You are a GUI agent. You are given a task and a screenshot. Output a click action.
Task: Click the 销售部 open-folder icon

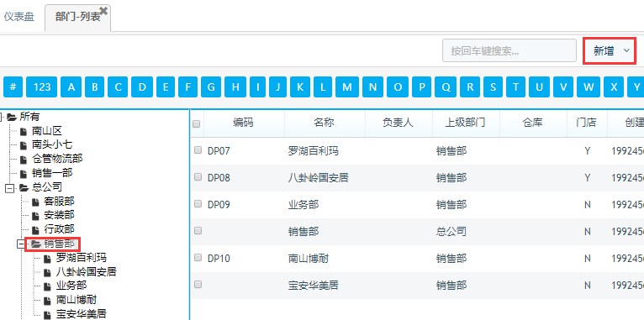(x=36, y=244)
